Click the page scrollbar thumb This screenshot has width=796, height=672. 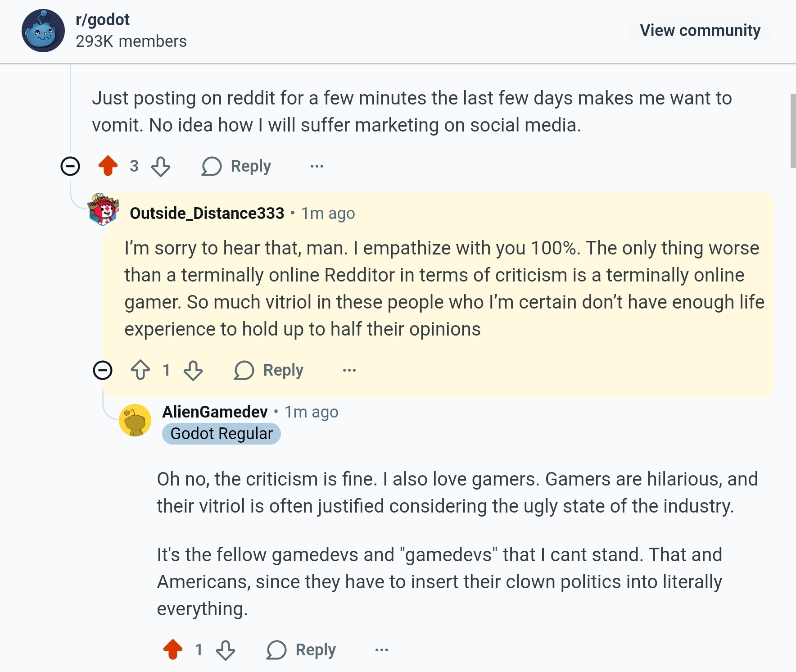point(793,131)
